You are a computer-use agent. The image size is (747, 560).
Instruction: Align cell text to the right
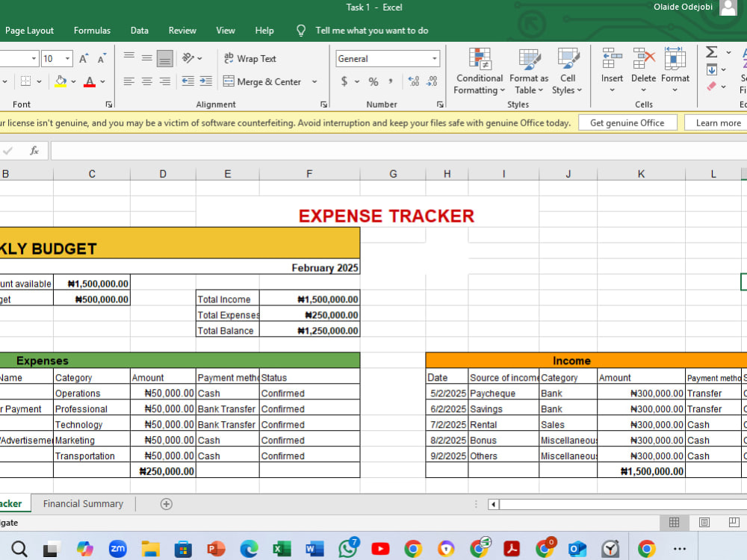point(165,81)
